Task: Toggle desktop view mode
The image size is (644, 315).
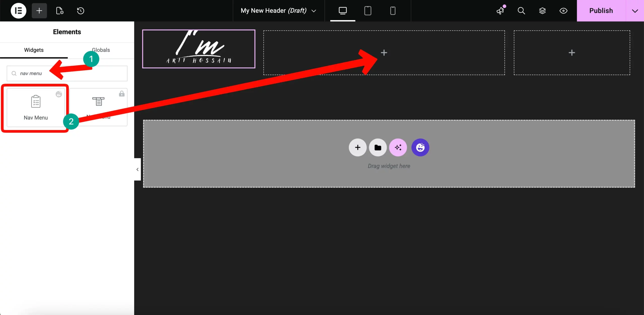Action: pyautogui.click(x=342, y=11)
